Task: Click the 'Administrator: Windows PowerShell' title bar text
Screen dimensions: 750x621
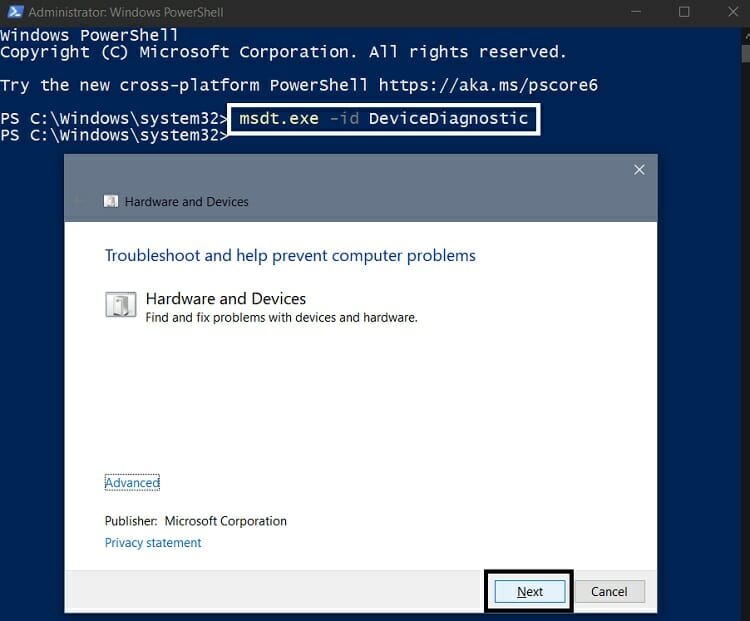Action: (x=125, y=12)
